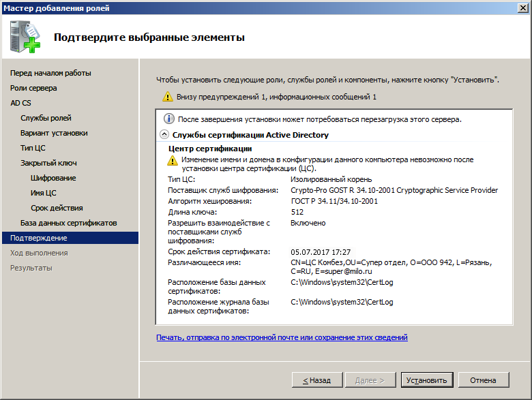This screenshot has width=532, height=400.
Task: Open the Закрытый ключ step
Action: pyautogui.click(x=48, y=163)
